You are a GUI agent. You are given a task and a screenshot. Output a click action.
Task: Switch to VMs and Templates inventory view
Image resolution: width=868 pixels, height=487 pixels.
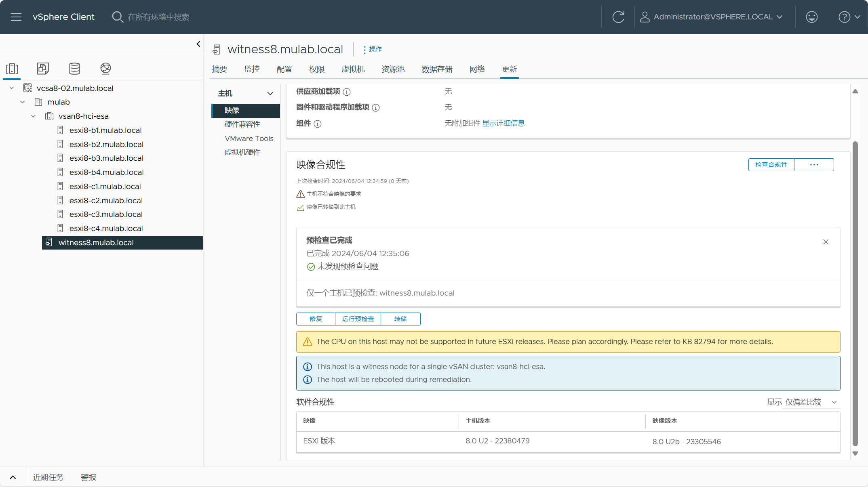point(43,69)
